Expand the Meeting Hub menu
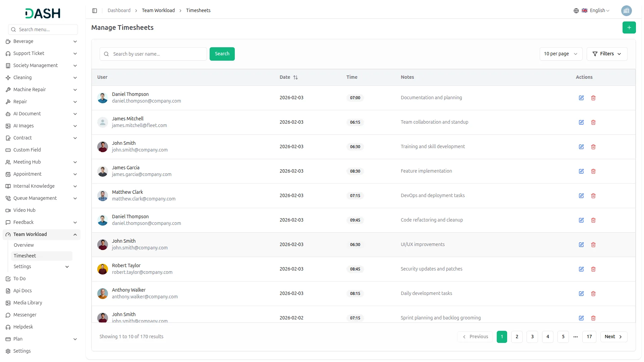The width and height of the screenshot is (644, 362). (42, 162)
